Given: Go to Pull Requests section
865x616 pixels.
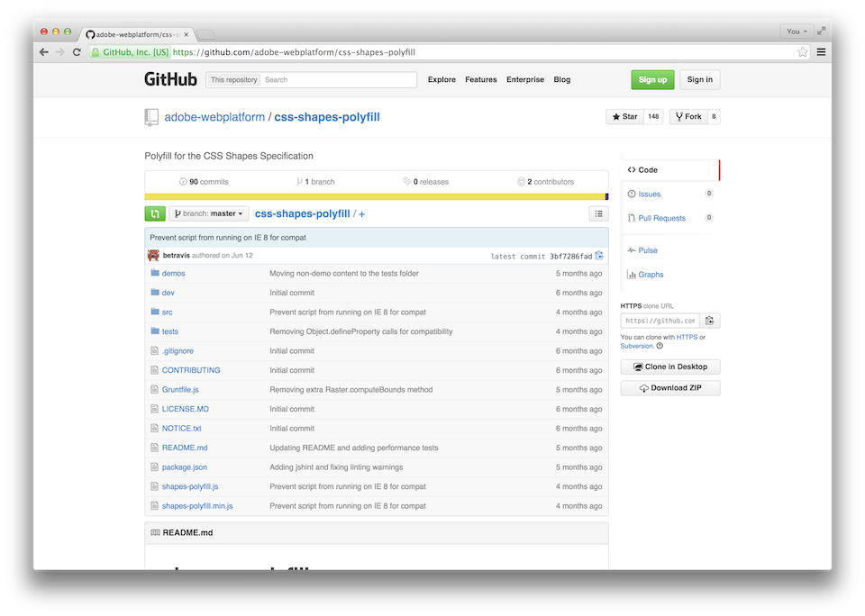Looking at the screenshot, I should pos(661,218).
